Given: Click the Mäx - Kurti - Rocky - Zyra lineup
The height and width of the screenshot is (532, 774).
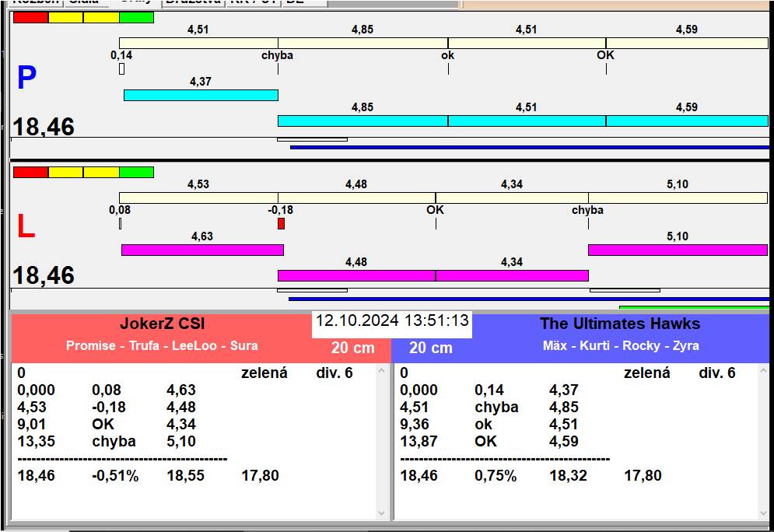Looking at the screenshot, I should point(621,345).
